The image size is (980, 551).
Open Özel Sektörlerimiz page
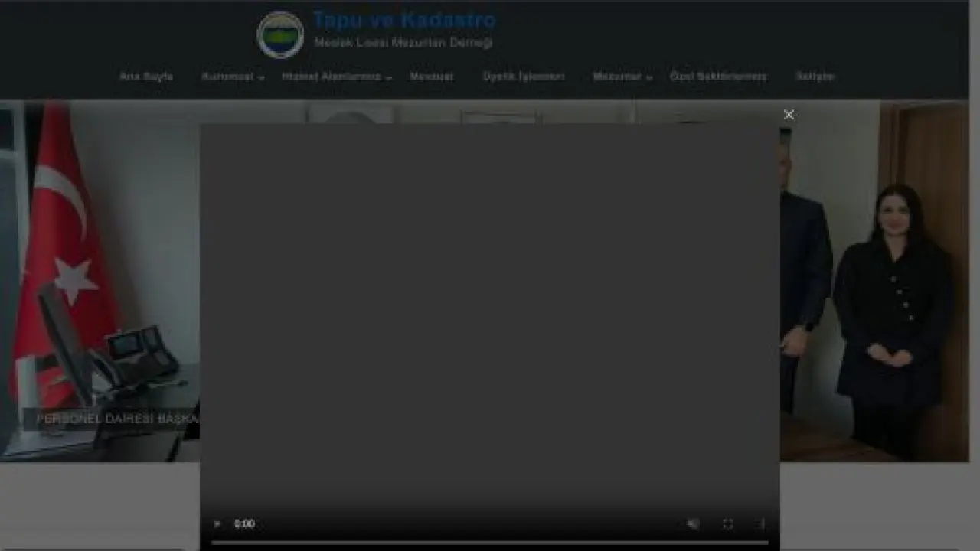[718, 77]
